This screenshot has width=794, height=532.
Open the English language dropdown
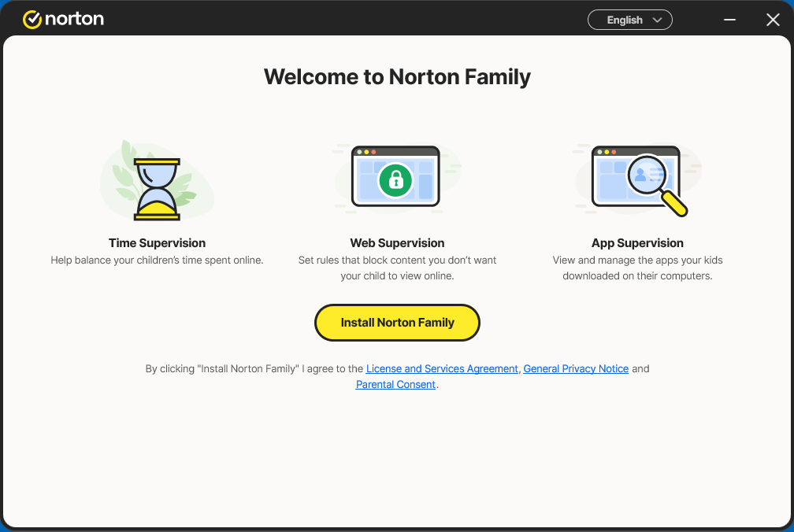[630, 20]
